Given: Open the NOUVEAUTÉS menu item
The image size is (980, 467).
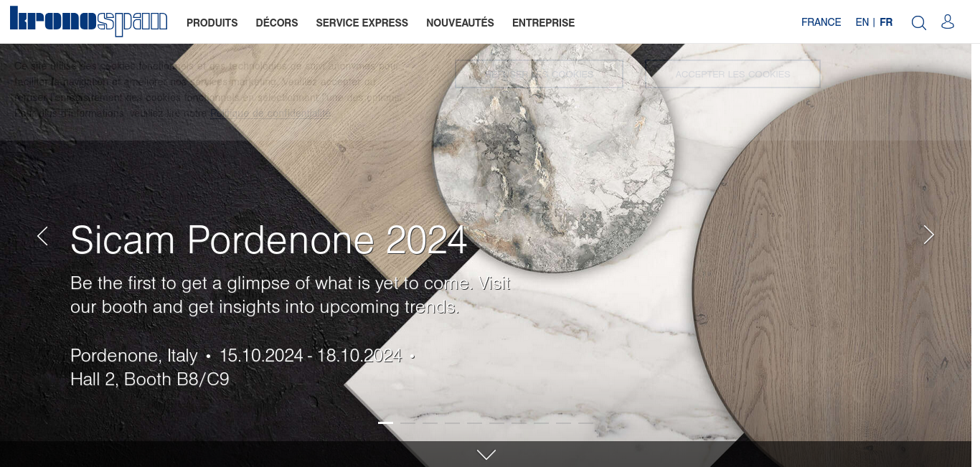Looking at the screenshot, I should coord(460,23).
